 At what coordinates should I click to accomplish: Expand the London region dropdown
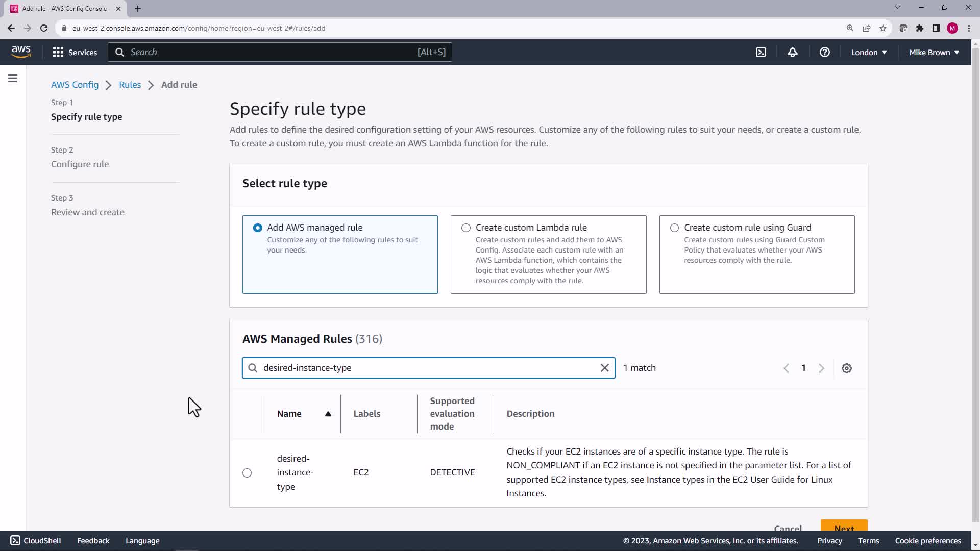868,52
